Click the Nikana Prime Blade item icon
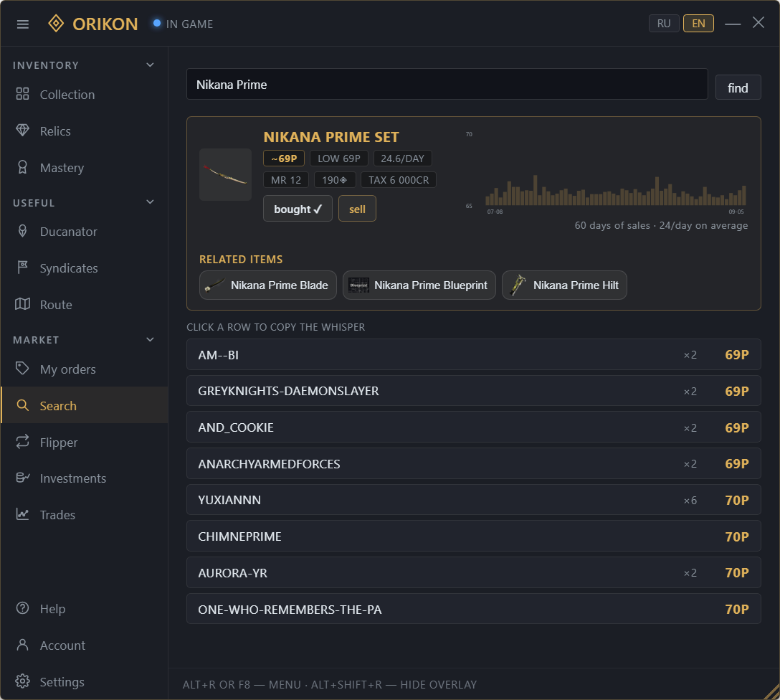Image resolution: width=780 pixels, height=700 pixels. [215, 285]
